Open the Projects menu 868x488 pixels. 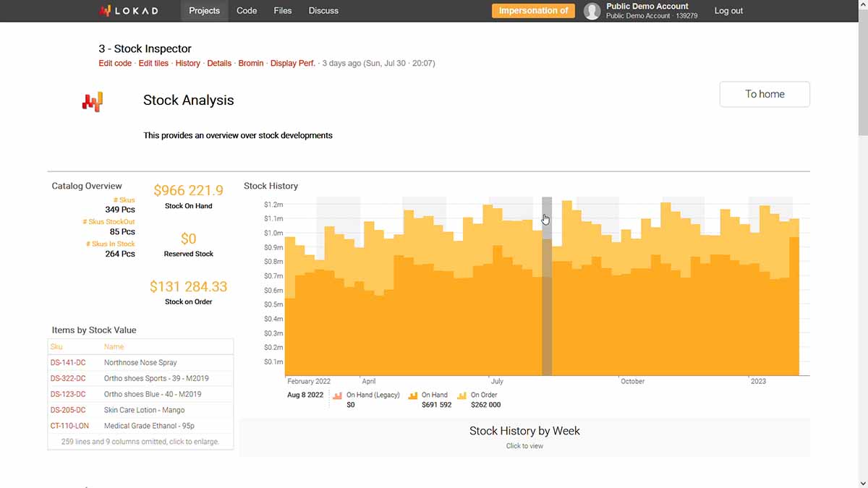point(204,11)
